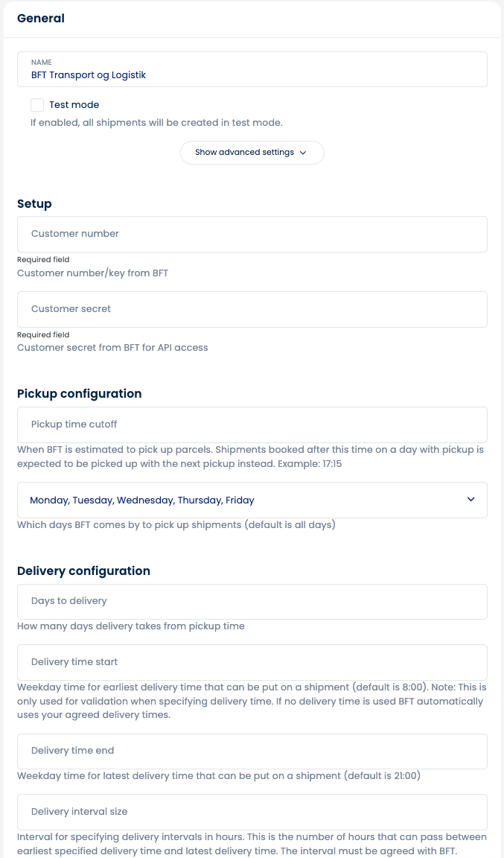Click the Delivery interval size input
The image size is (504, 858).
(x=252, y=812)
